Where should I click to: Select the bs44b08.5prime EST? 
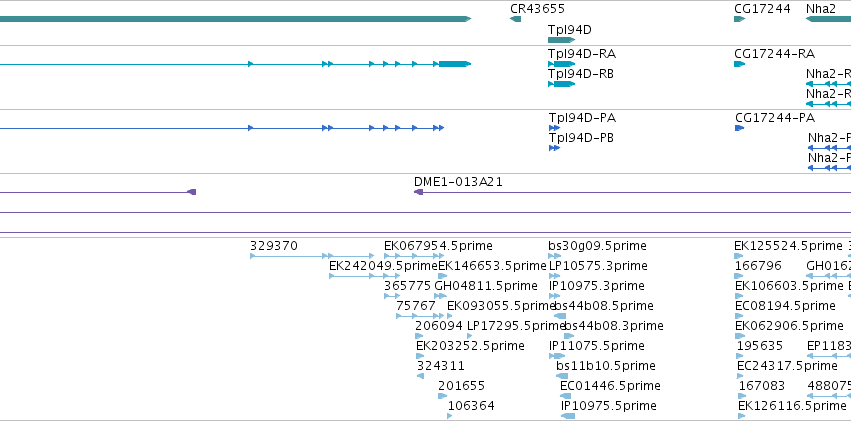(560, 316)
